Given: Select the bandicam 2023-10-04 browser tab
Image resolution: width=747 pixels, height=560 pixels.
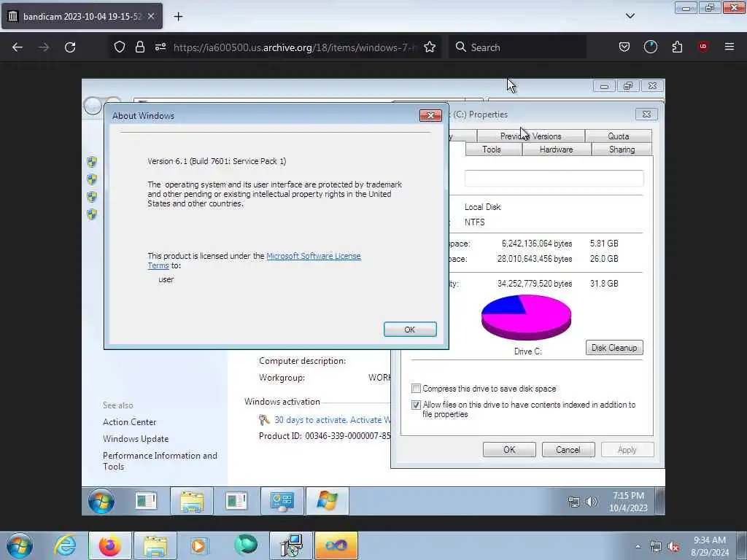Looking at the screenshot, I should [x=82, y=16].
